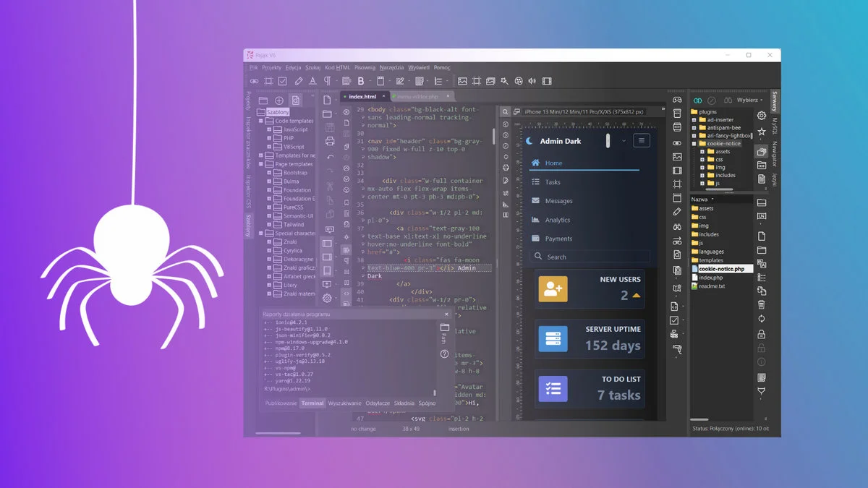Toggle the hamburger menu in Admin Dark preview
The image size is (868, 488).
pos(641,141)
